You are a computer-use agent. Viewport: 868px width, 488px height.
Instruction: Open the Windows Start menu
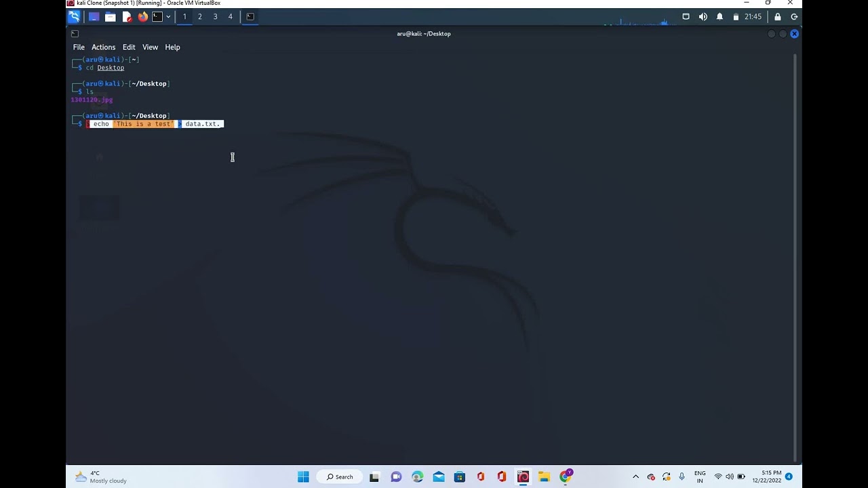[303, 476]
